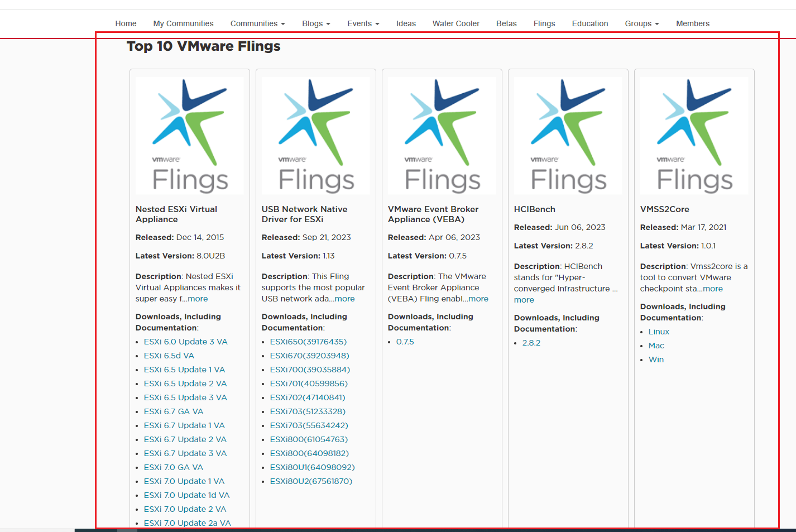
Task: Download ESXi80U2(67561870) driver
Action: click(x=311, y=481)
